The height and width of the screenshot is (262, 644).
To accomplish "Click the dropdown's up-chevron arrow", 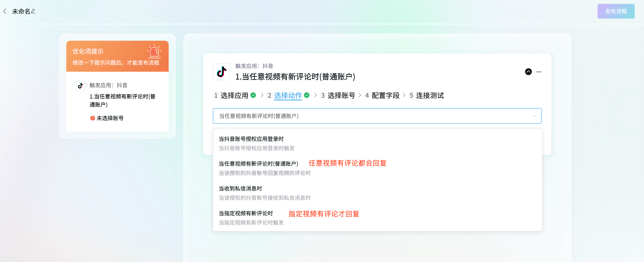I will click(x=535, y=116).
